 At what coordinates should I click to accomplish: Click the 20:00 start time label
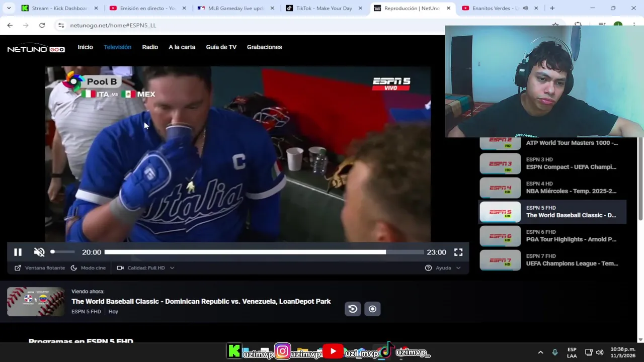tap(92, 252)
